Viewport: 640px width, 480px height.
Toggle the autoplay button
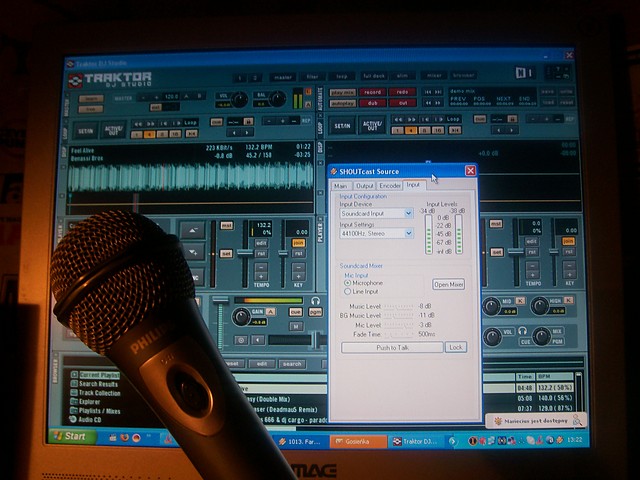[342, 104]
